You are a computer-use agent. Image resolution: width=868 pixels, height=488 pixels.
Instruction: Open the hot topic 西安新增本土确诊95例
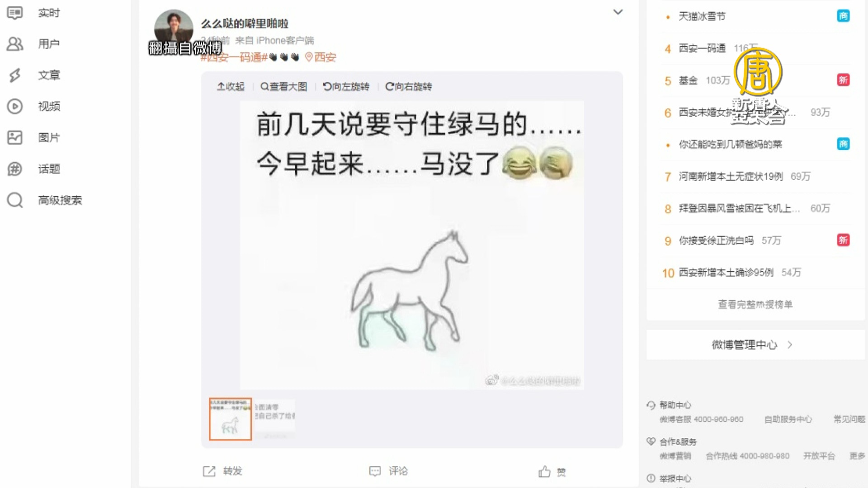tap(726, 272)
